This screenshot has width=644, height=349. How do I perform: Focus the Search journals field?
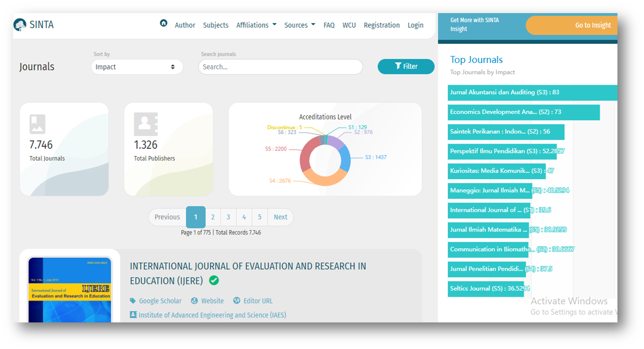280,67
